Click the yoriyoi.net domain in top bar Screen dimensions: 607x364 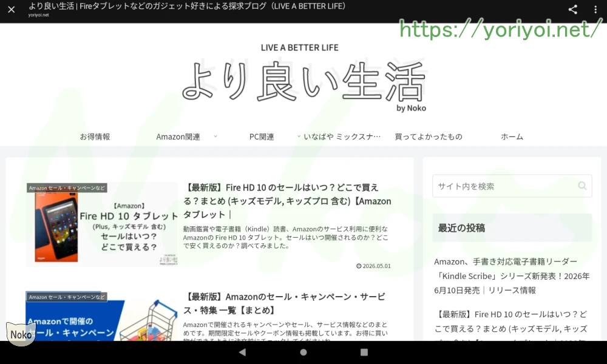coord(38,15)
